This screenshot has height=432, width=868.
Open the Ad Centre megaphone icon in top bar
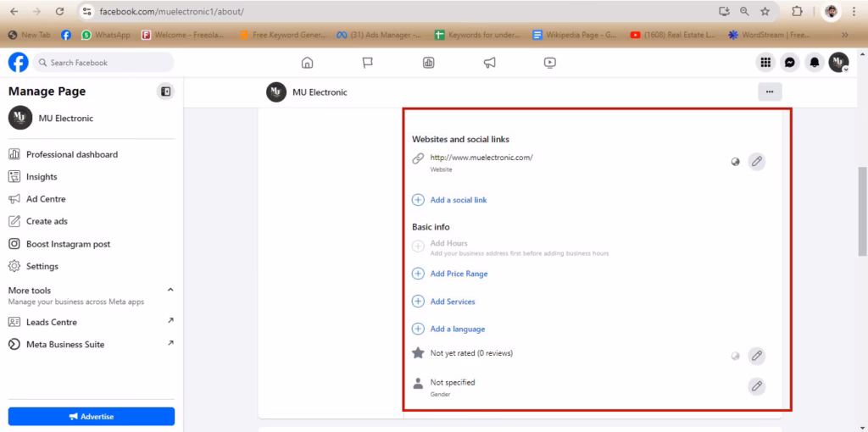489,63
